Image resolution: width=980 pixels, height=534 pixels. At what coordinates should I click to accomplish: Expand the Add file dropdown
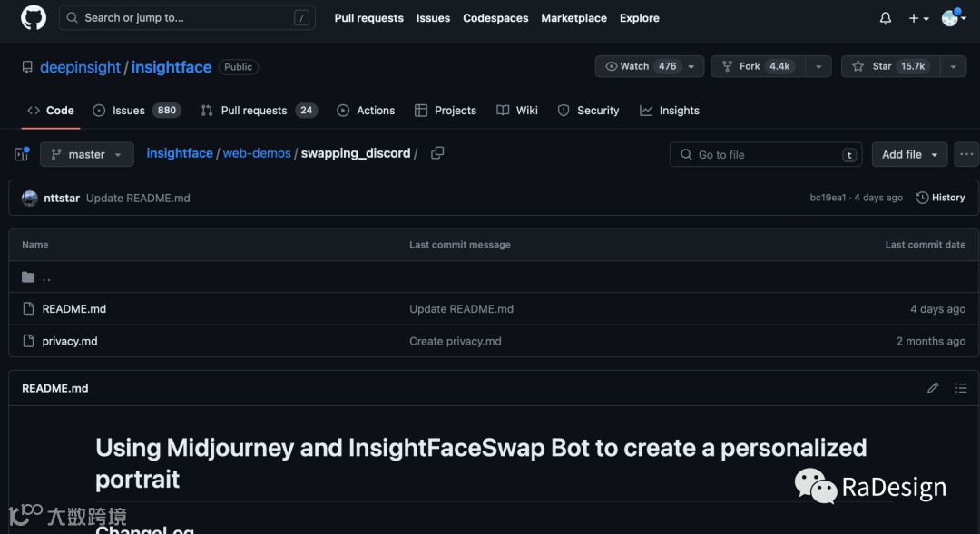909,154
